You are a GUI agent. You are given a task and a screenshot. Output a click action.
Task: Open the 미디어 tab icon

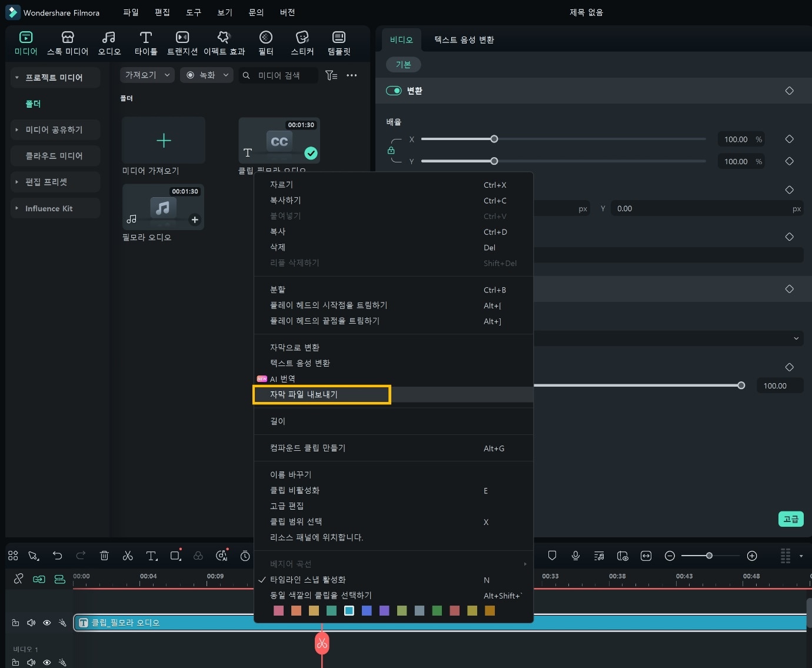coord(26,38)
